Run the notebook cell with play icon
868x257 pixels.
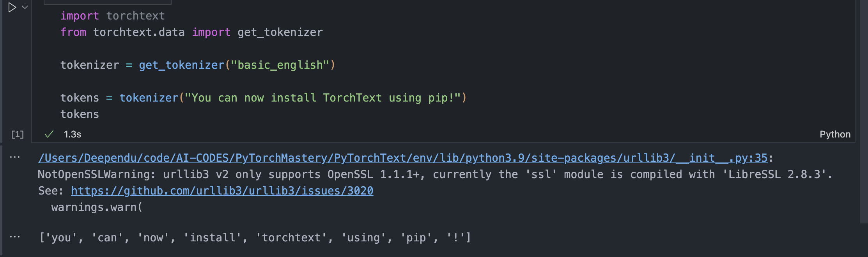[x=12, y=8]
